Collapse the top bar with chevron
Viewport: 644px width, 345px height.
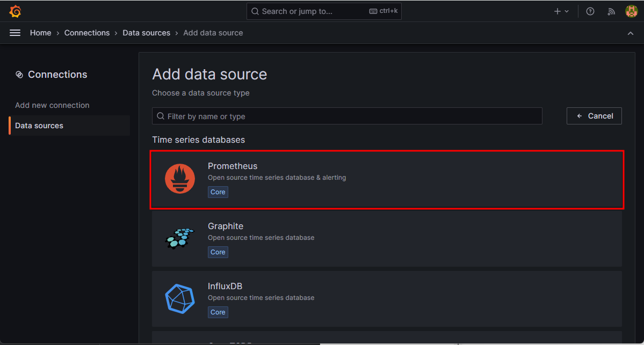[x=631, y=33]
